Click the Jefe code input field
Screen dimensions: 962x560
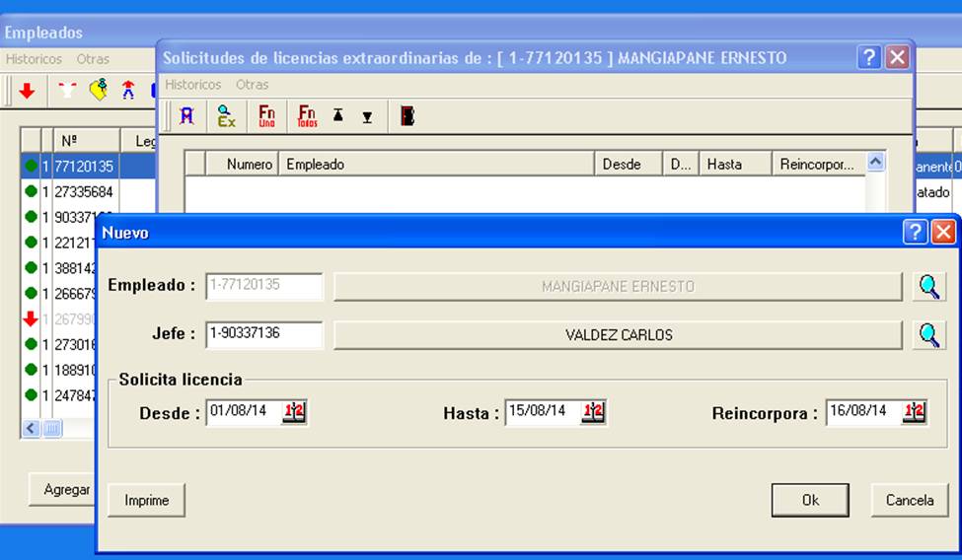click(263, 334)
